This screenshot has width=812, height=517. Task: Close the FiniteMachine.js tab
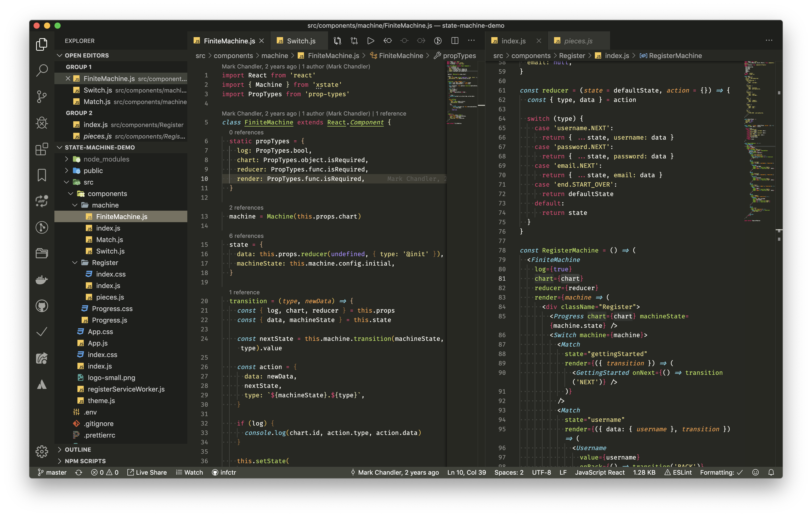click(262, 41)
